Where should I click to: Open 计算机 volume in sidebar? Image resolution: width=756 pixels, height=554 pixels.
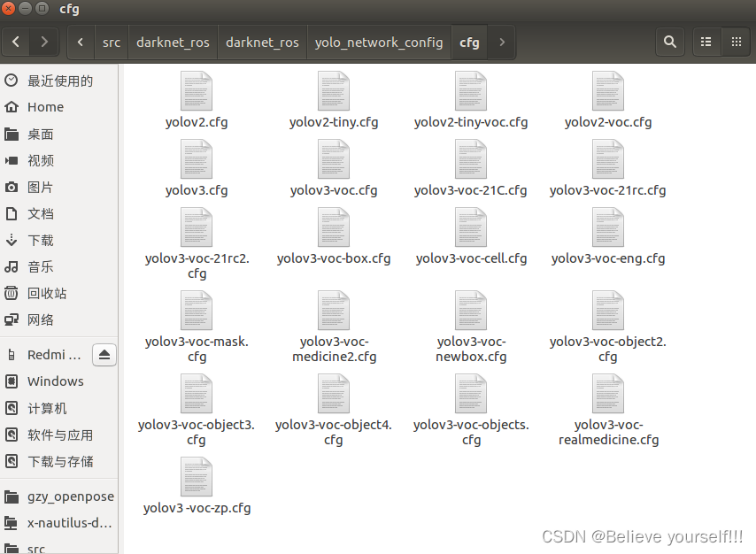(58, 408)
